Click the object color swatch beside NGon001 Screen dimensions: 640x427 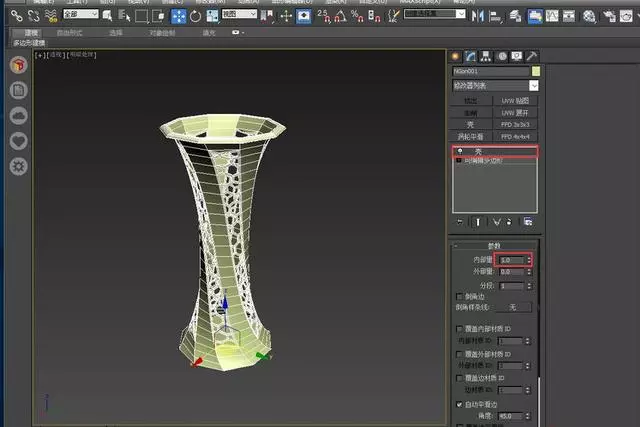pos(536,71)
